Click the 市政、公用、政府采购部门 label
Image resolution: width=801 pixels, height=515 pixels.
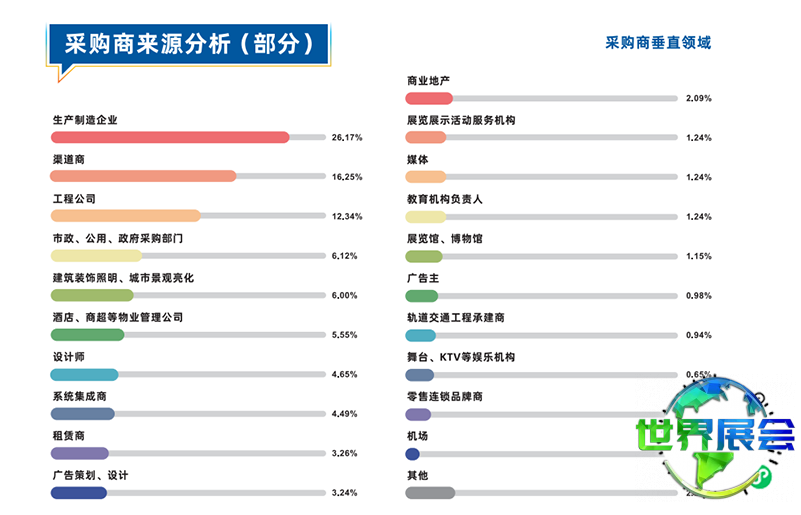point(117,239)
